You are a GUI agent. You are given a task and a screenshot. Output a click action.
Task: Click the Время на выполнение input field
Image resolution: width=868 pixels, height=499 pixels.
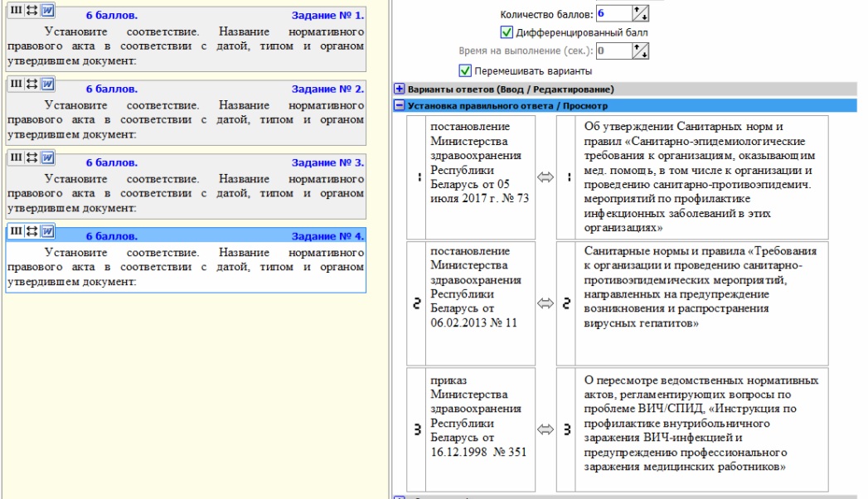614,51
